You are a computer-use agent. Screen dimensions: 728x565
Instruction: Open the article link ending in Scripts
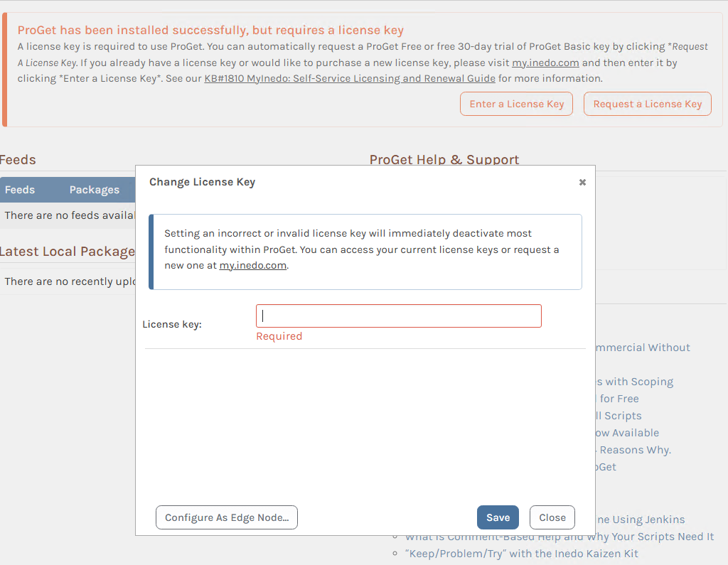[619, 416]
